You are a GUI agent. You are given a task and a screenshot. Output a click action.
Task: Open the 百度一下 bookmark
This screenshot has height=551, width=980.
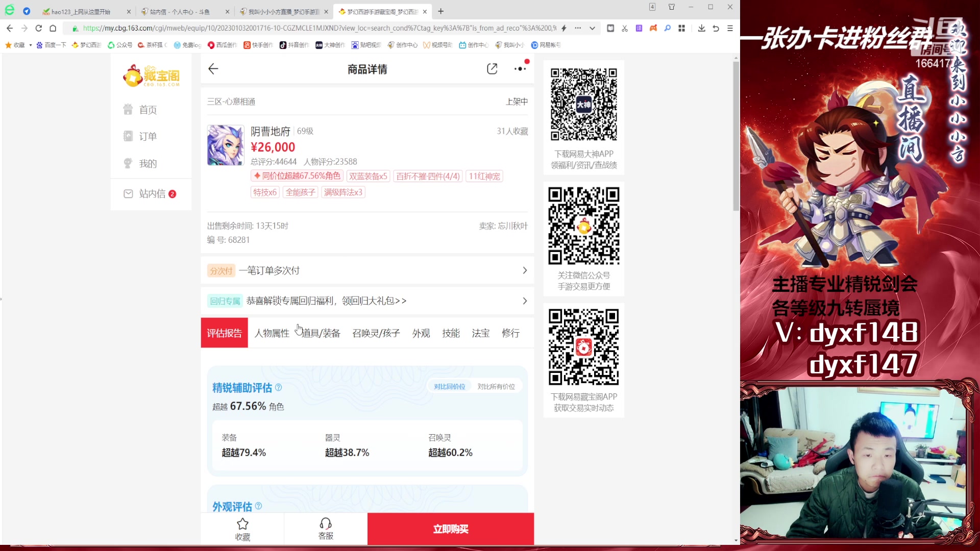(51, 45)
